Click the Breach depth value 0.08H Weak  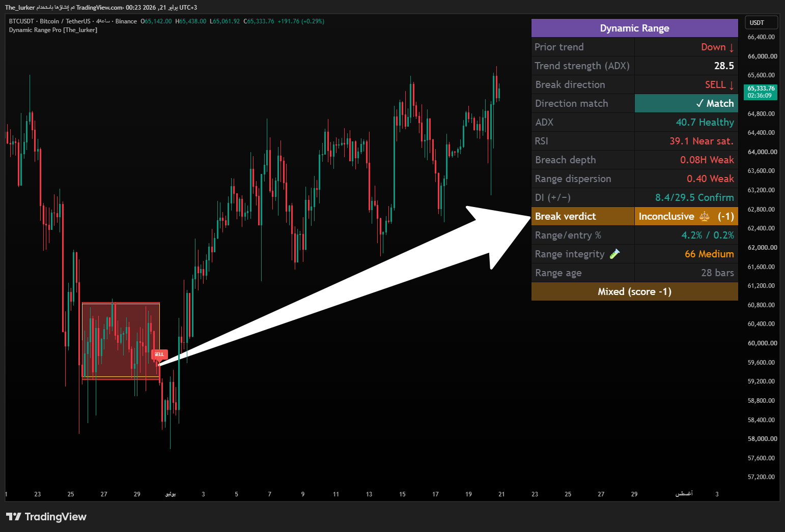point(707,160)
